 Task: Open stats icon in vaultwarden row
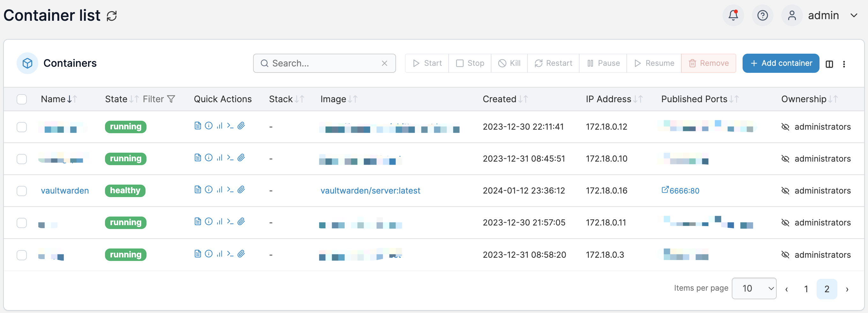(x=219, y=189)
